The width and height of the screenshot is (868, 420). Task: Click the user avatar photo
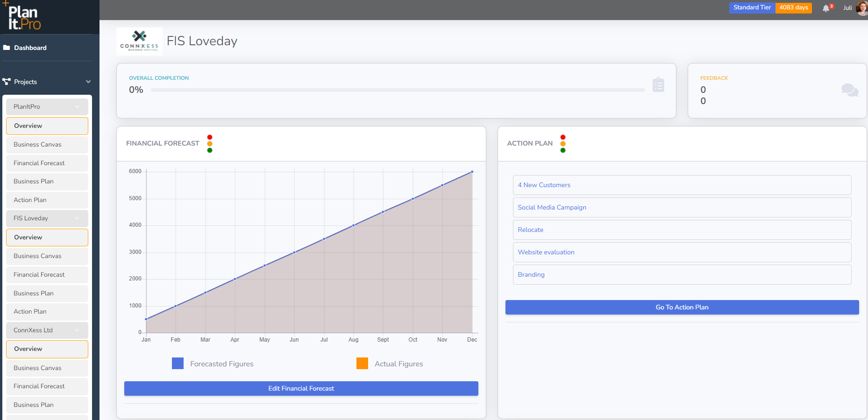862,8
